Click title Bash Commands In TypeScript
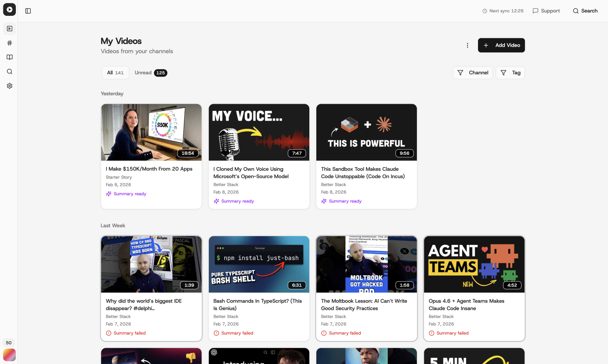This screenshot has height=364, width=608. 257,305
